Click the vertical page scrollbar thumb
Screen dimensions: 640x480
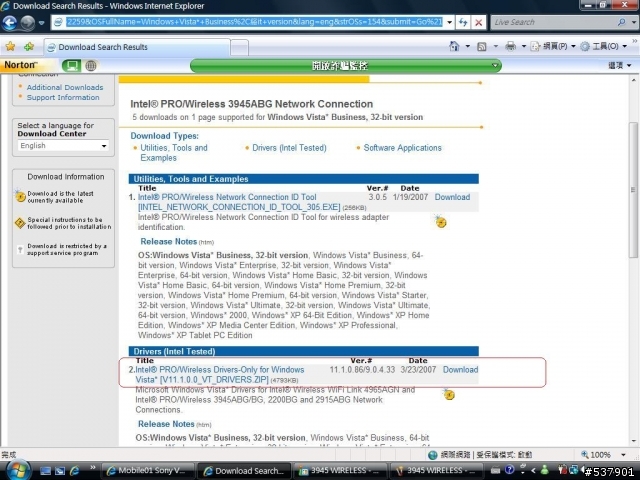[x=633, y=189]
